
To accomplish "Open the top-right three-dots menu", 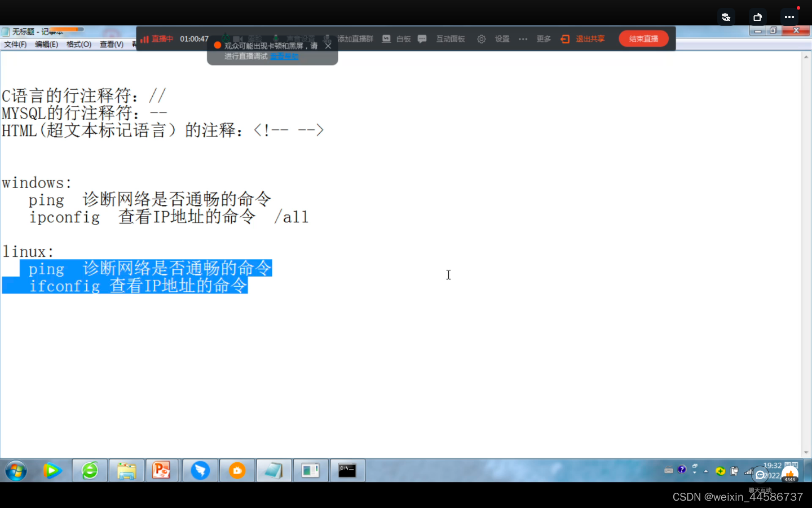I will [789, 17].
